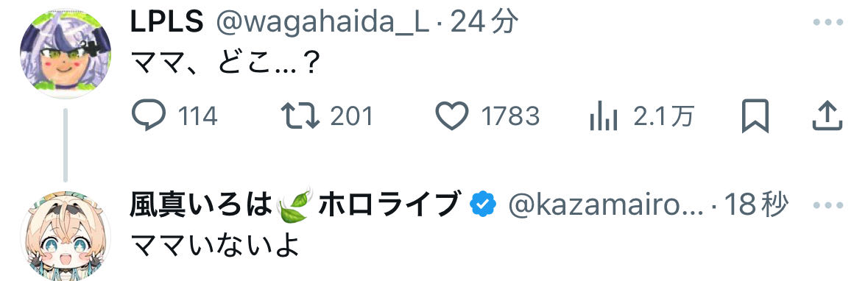Share the tweet via upload icon
Screen dimensions: 868x281
tap(827, 115)
